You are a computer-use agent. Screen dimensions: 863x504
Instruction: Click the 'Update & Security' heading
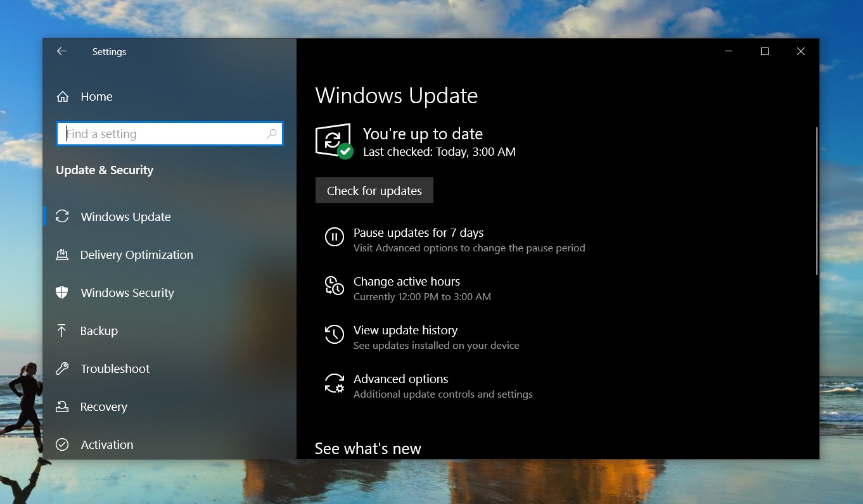tap(105, 170)
